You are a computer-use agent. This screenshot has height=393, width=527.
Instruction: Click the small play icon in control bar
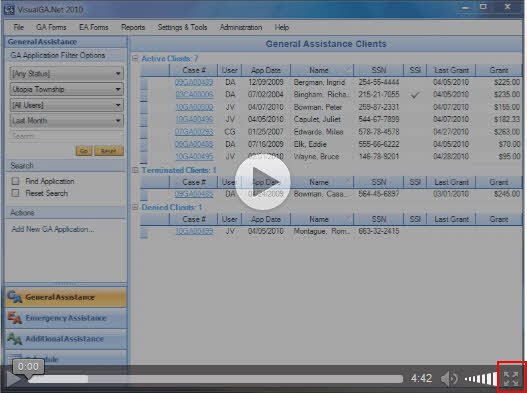click(x=13, y=380)
